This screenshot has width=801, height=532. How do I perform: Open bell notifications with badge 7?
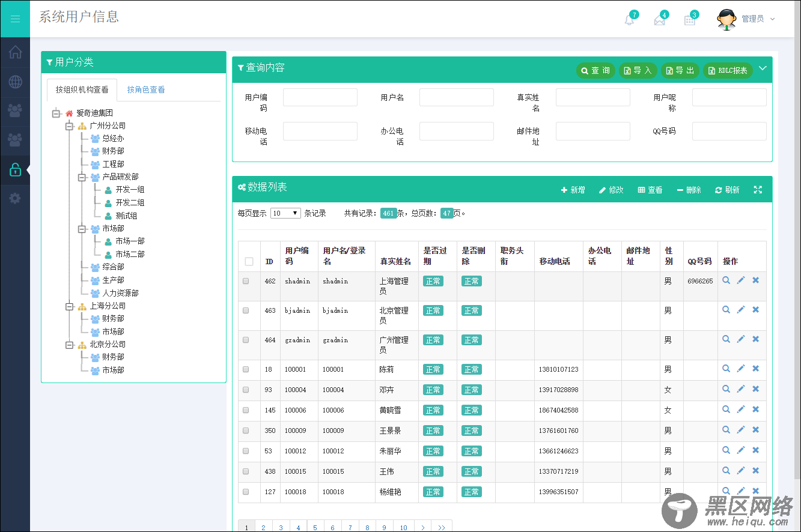[629, 20]
